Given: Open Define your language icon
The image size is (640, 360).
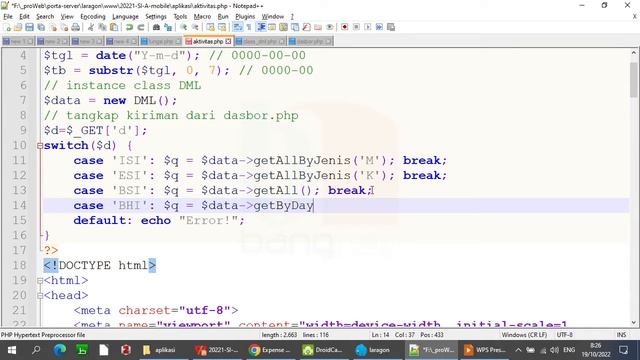Looking at the screenshot, I should pyautogui.click(x=272, y=27).
